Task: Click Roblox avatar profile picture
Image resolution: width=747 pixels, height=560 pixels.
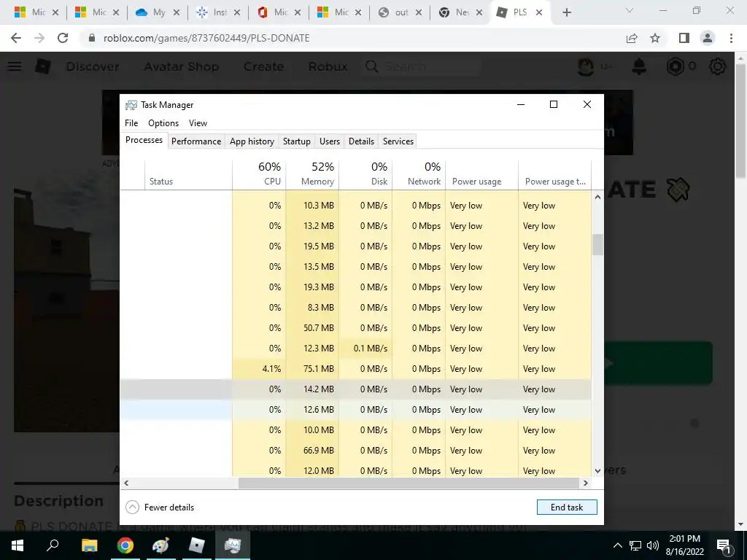Action: tap(586, 66)
